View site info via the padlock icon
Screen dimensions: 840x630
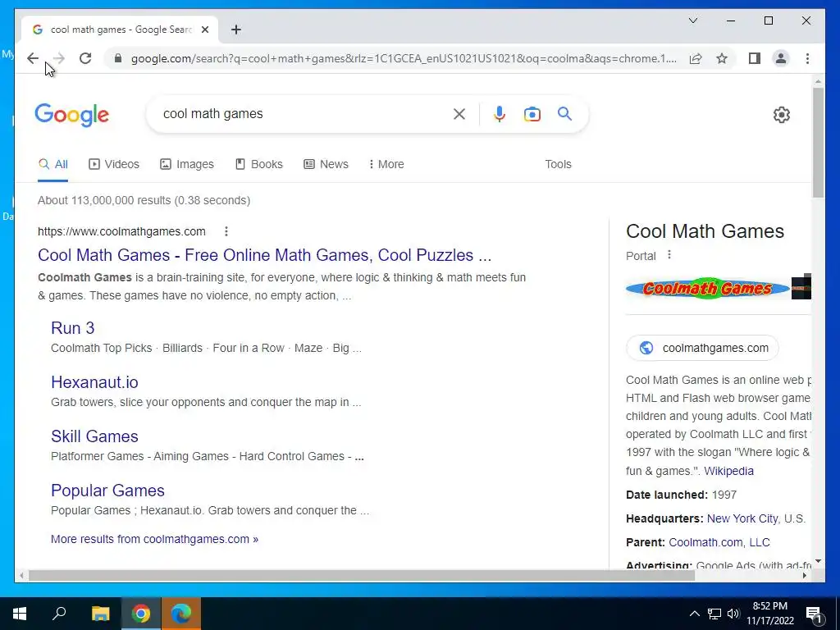coord(118,58)
